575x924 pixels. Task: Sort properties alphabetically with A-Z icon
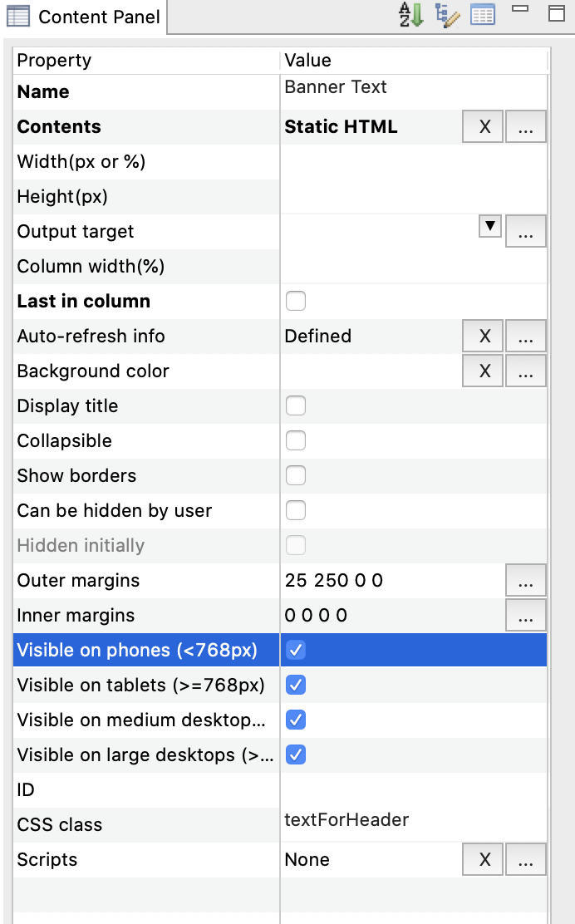click(x=410, y=15)
